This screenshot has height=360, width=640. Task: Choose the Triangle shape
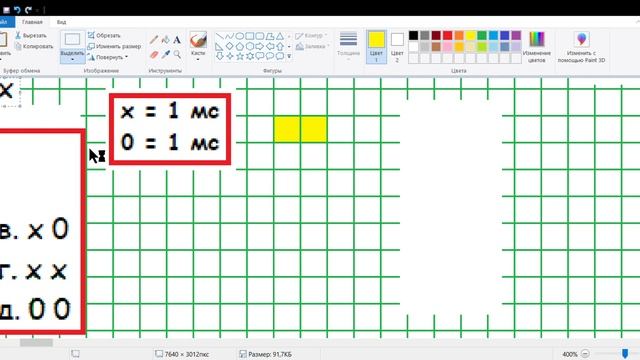pos(280,36)
